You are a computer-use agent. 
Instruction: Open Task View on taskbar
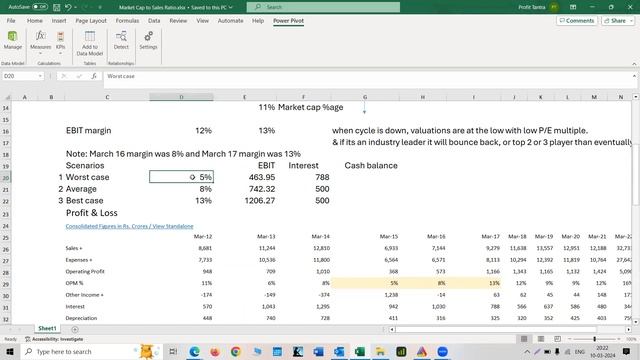(173, 351)
